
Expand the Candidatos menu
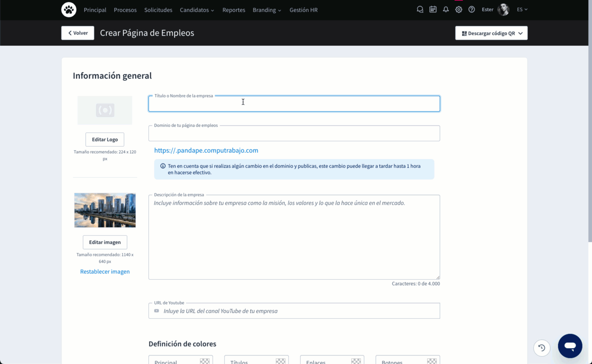196,10
